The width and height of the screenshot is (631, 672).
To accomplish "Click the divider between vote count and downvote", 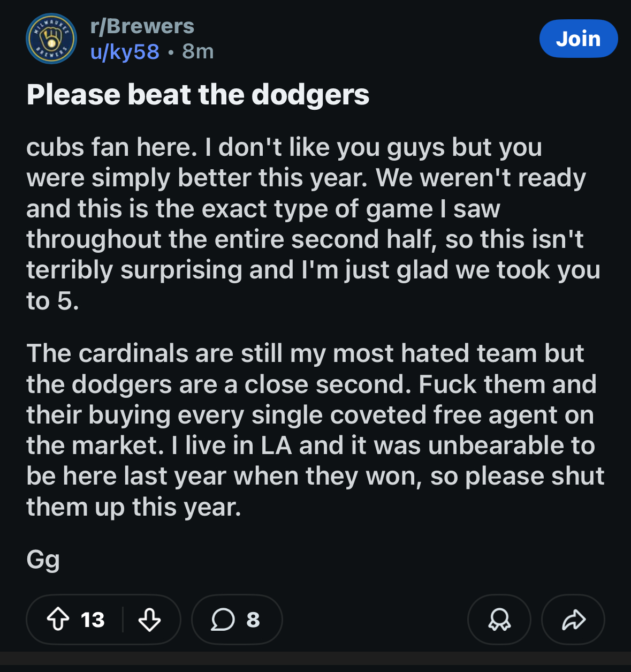I will pyautogui.click(x=123, y=620).
